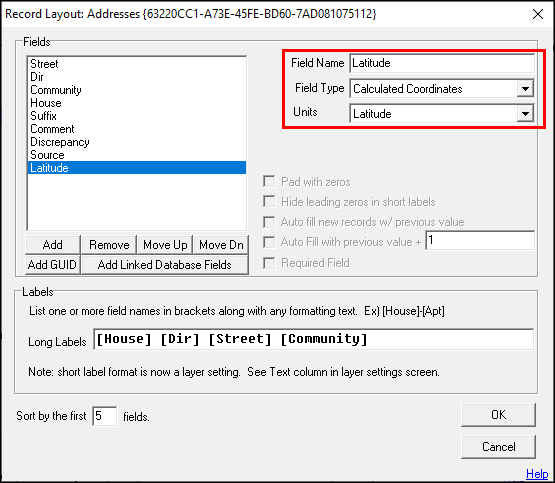Click the Add button
The height and width of the screenshot is (483, 555).
[x=53, y=245]
